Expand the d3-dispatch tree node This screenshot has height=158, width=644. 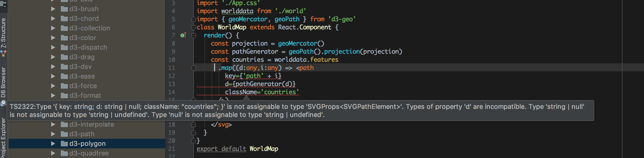click(x=53, y=47)
